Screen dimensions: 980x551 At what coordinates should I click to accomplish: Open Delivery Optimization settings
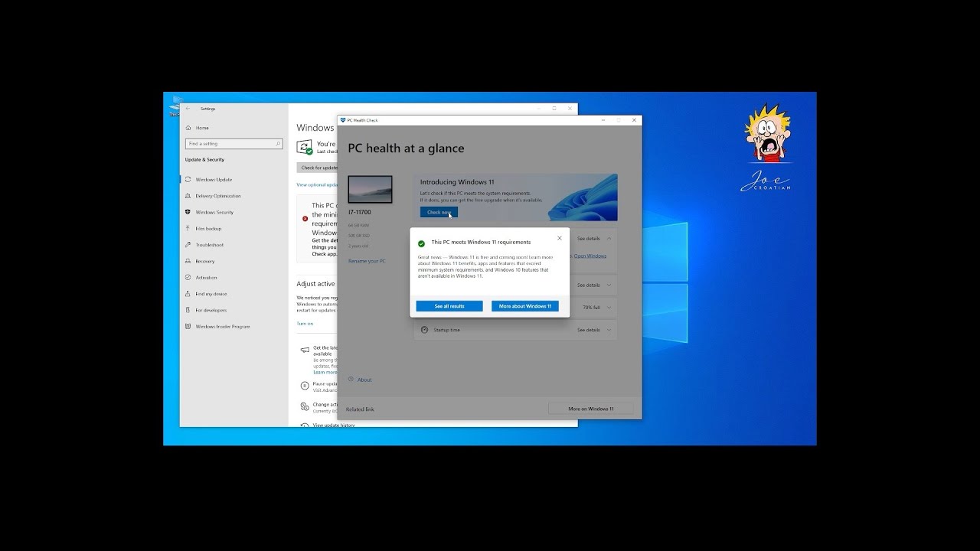tap(218, 196)
